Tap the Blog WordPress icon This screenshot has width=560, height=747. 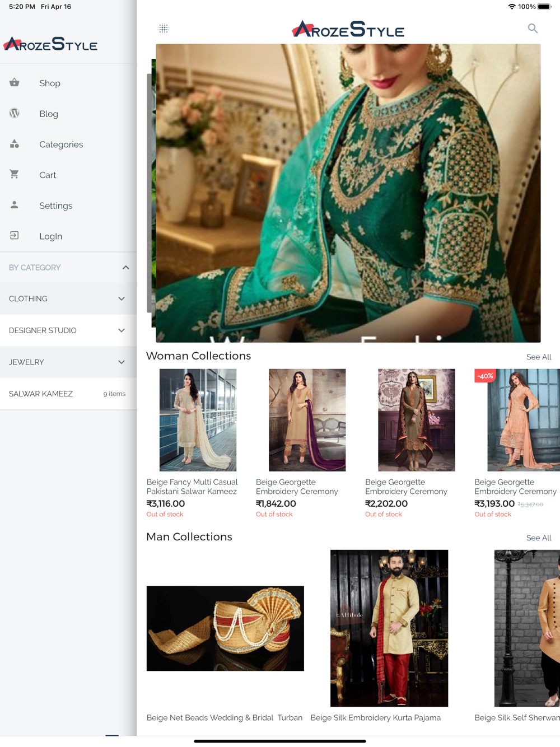coord(15,113)
